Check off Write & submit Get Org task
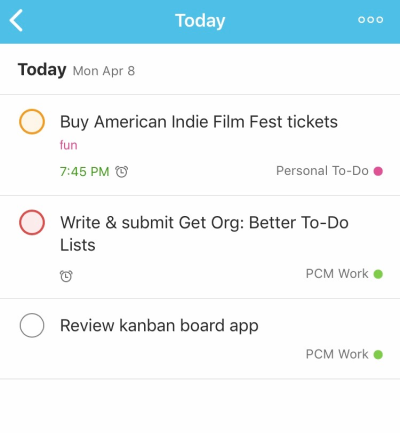Viewport: 400px width, 433px height. point(32,222)
